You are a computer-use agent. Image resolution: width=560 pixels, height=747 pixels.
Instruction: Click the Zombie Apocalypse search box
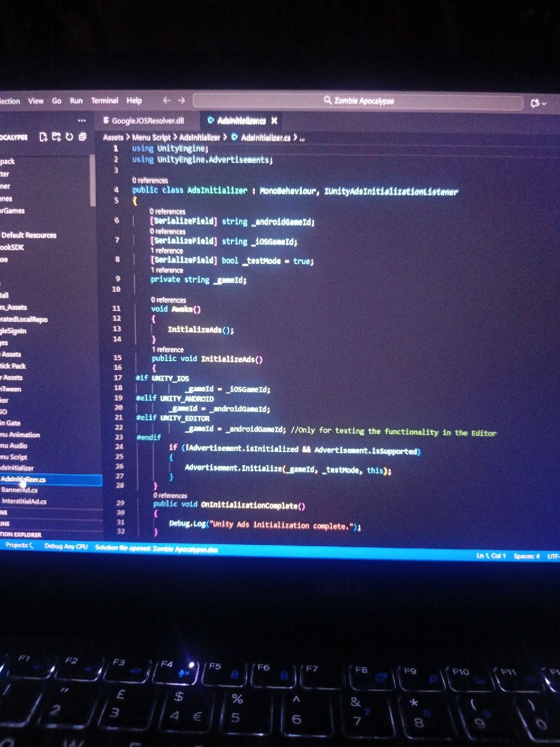(x=358, y=101)
